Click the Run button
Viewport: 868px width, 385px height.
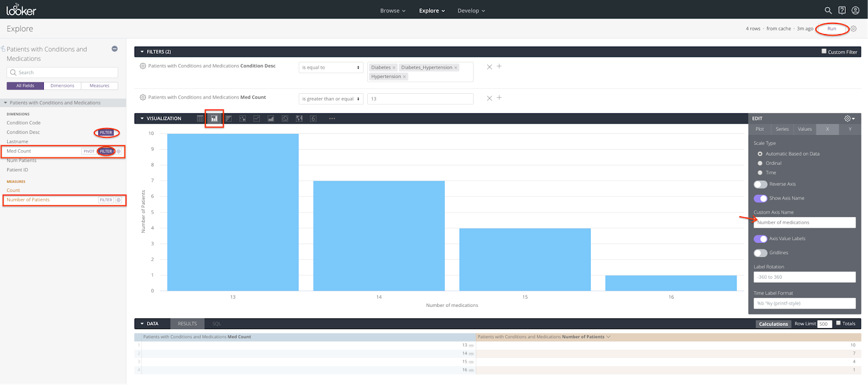(832, 29)
